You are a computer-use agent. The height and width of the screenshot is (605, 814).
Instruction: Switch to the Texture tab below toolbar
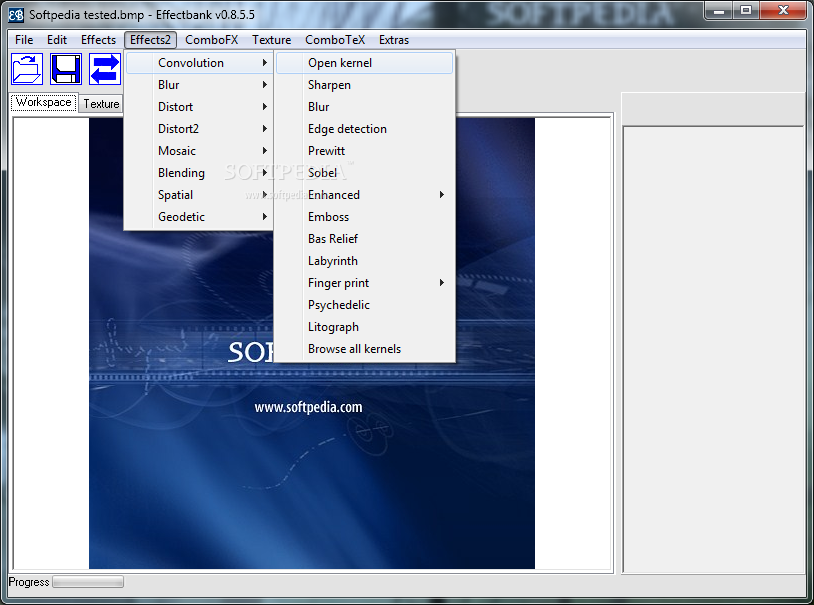(x=101, y=104)
